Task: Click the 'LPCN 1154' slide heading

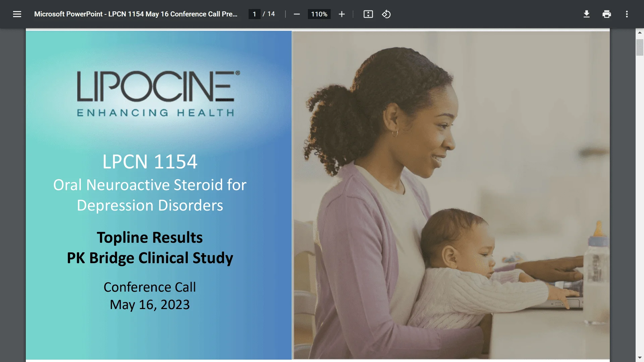Action: pos(150,162)
